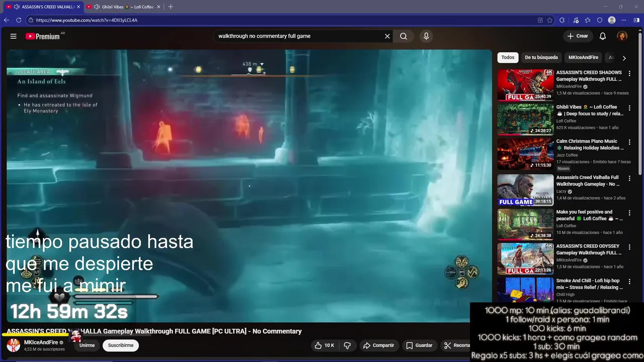The height and width of the screenshot is (362, 644).
Task: Open a new browser tab
Action: 171,7
